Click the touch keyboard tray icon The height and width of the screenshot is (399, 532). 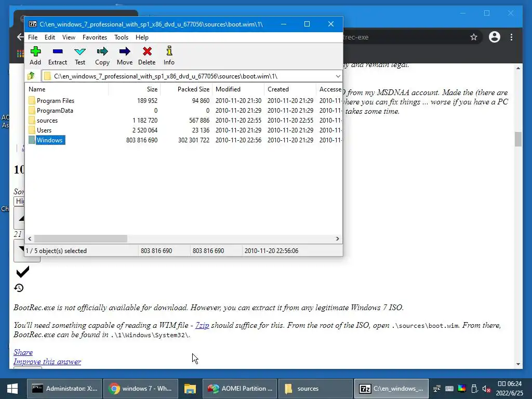pyautogui.click(x=449, y=389)
